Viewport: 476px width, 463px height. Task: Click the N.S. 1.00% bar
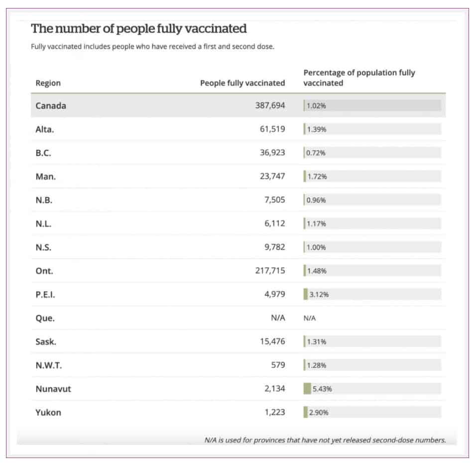click(x=372, y=247)
